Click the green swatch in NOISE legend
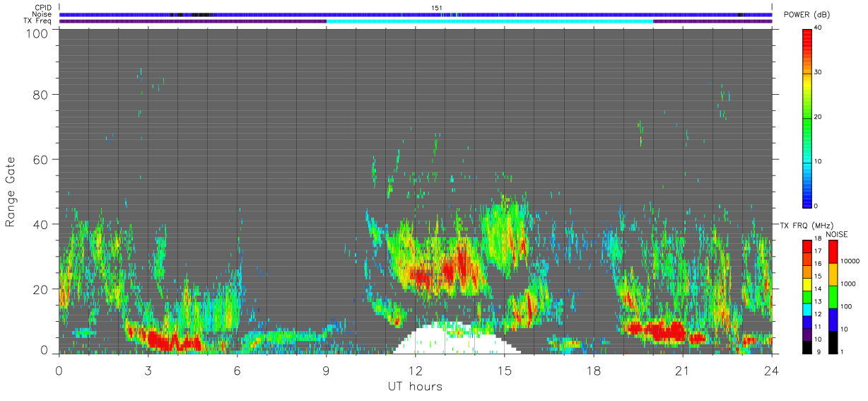868x401 pixels. tap(833, 297)
